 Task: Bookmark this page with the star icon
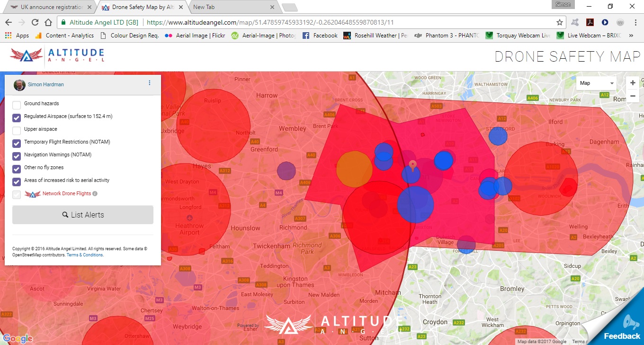(559, 22)
